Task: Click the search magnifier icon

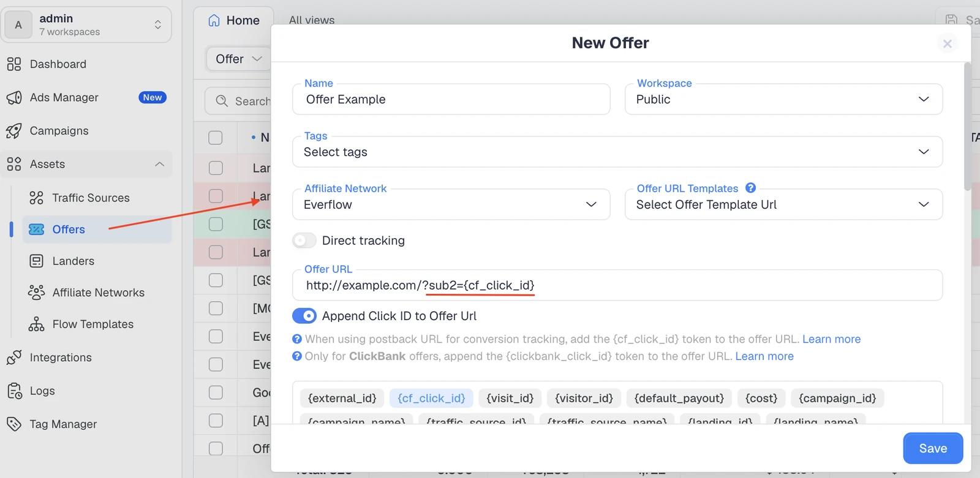Action: (x=222, y=101)
